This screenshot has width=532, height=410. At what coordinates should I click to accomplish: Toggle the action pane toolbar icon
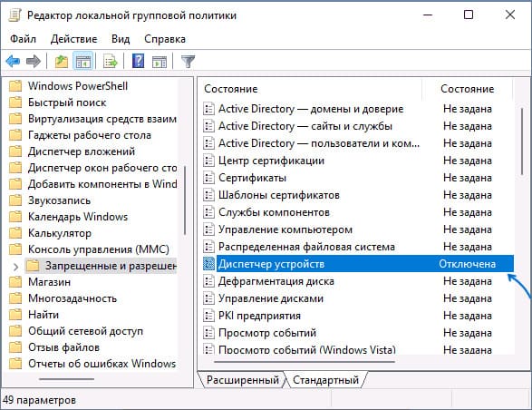pyautogui.click(x=160, y=62)
